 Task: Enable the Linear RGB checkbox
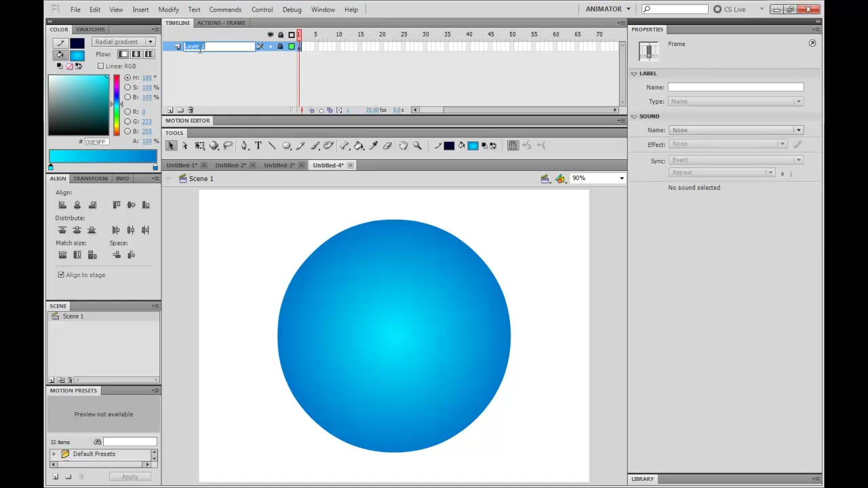pyautogui.click(x=100, y=66)
